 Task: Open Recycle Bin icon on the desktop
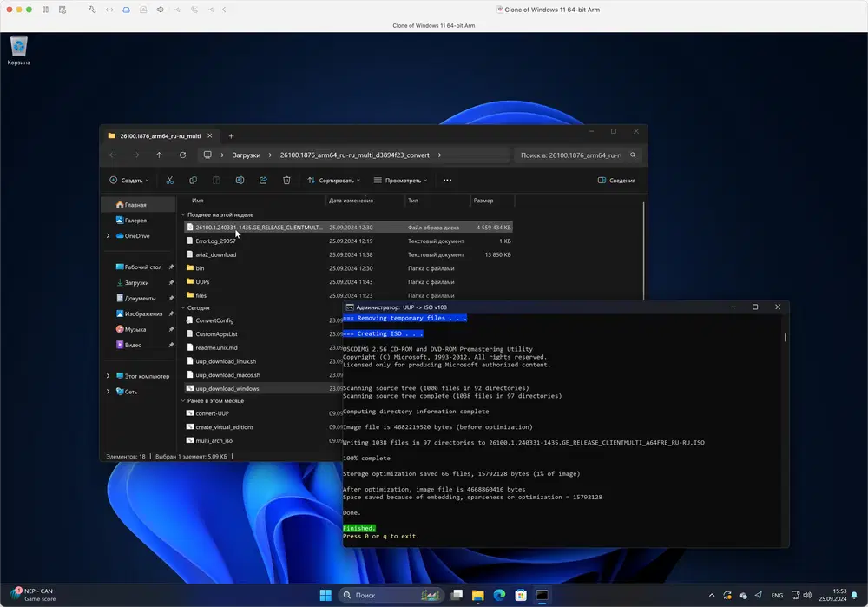[x=18, y=48]
